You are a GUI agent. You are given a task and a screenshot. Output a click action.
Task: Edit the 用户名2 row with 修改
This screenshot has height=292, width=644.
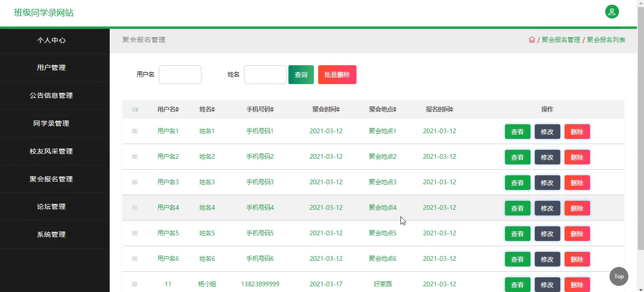[548, 157]
